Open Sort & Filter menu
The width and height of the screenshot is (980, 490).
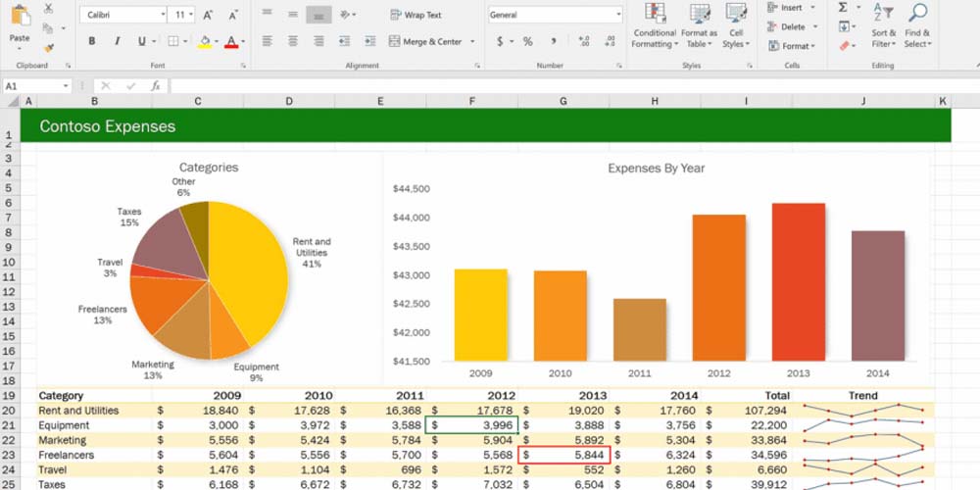884,25
